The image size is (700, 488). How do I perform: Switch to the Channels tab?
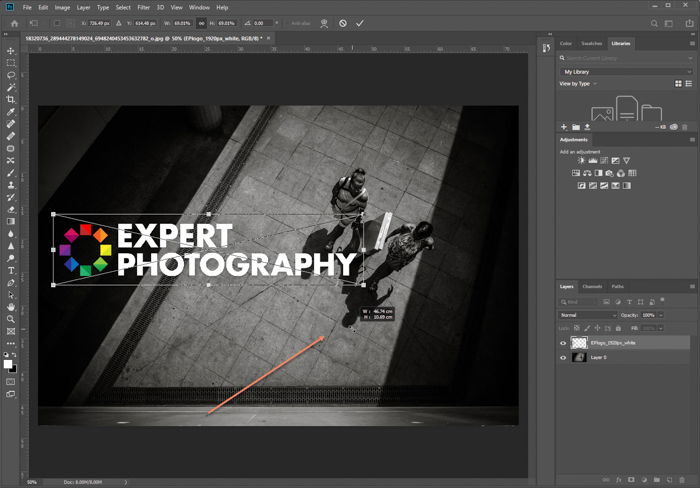[592, 286]
